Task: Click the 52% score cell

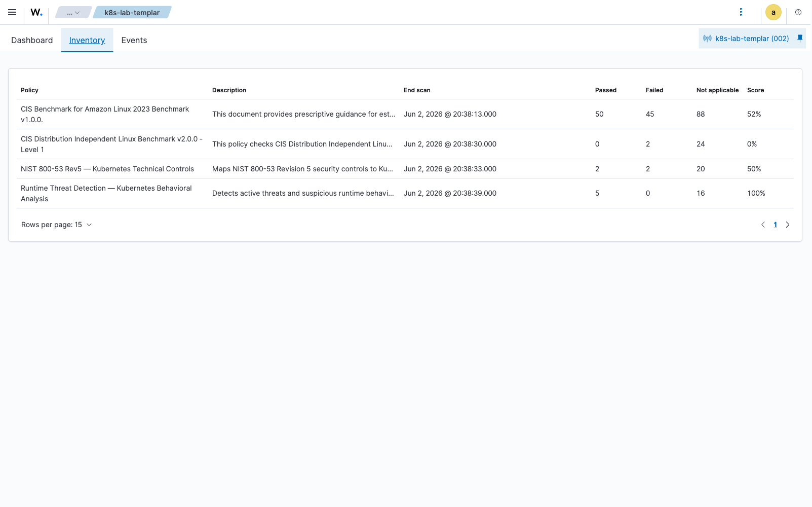Action: [754, 114]
